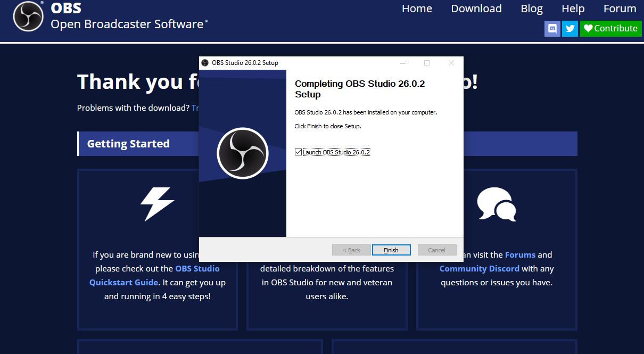Toggle the Launch OBS Studio 26.0.2 checkbox
The image size is (644, 354).
(x=298, y=152)
